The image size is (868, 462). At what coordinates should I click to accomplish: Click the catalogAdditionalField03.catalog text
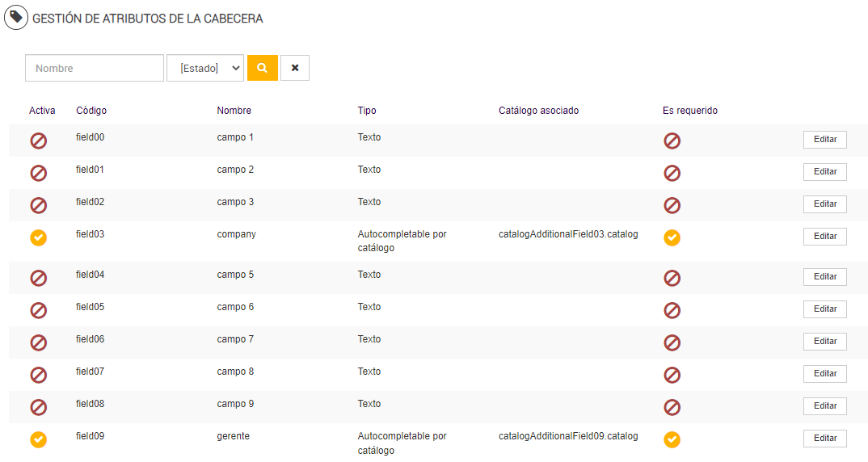[568, 234]
